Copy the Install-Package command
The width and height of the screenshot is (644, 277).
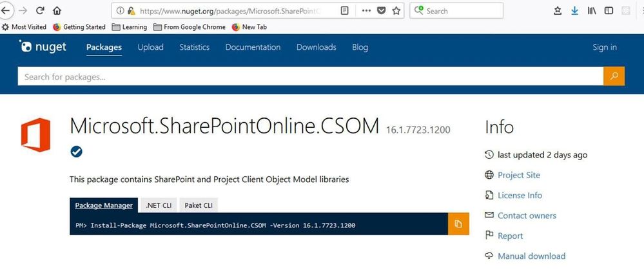tap(458, 224)
